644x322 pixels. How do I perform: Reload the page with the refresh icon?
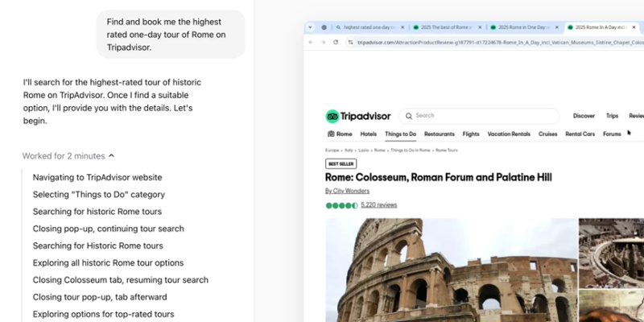tap(336, 42)
